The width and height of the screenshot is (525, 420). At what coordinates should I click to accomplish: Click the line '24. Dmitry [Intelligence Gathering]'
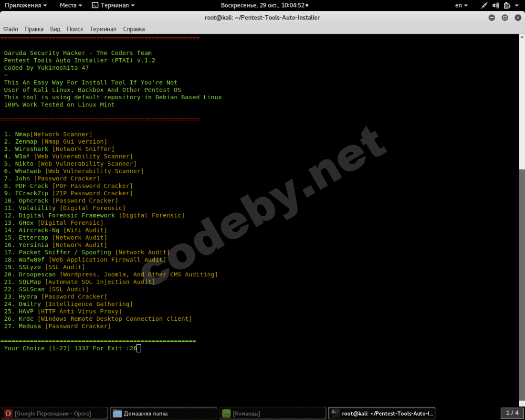[68, 304]
